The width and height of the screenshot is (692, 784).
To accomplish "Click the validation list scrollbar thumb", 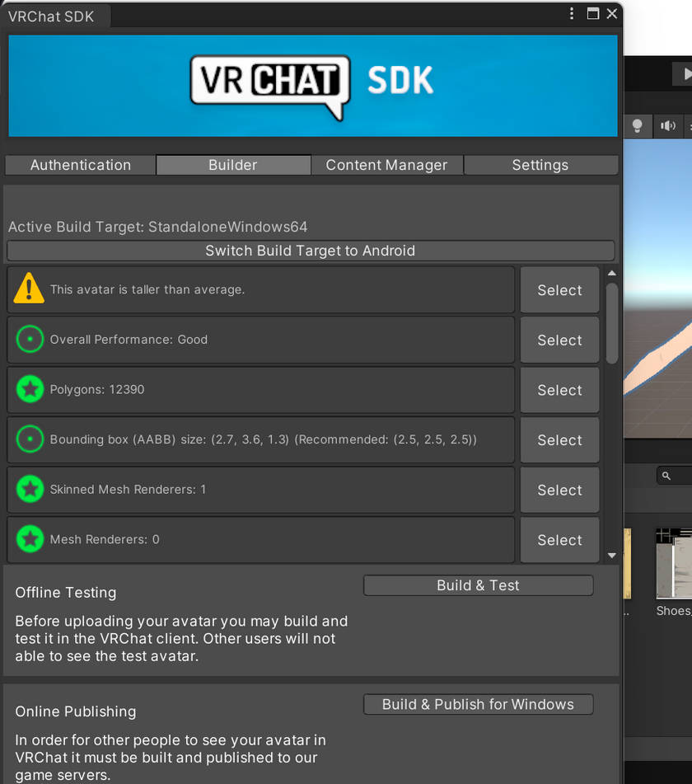I will point(611,323).
